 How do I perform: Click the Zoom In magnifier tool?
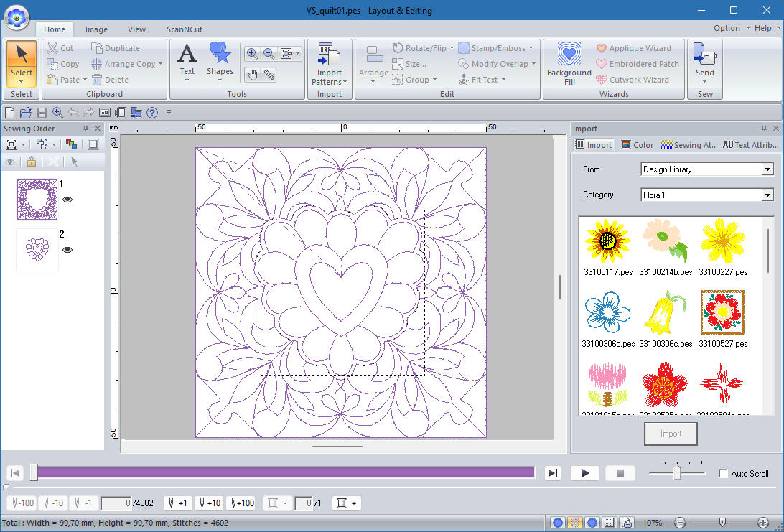[253, 54]
